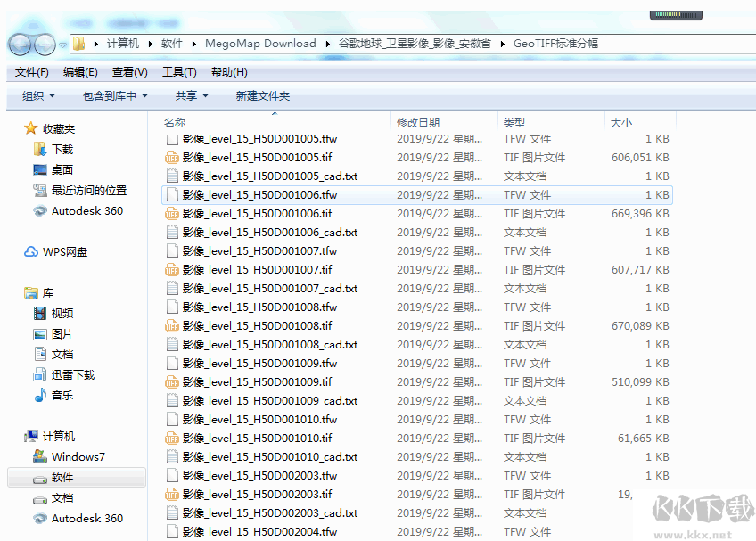This screenshot has width=756, height=541.
Task: Open the 文档 library under 库
Action: click(x=53, y=355)
